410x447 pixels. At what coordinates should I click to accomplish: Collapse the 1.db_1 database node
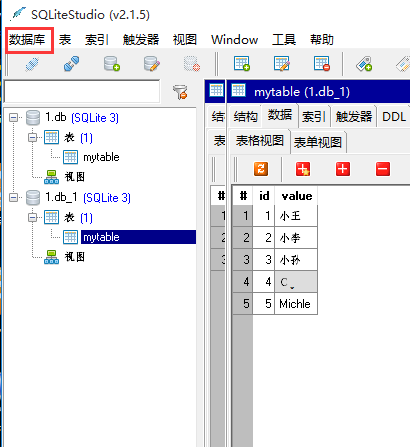point(13,197)
